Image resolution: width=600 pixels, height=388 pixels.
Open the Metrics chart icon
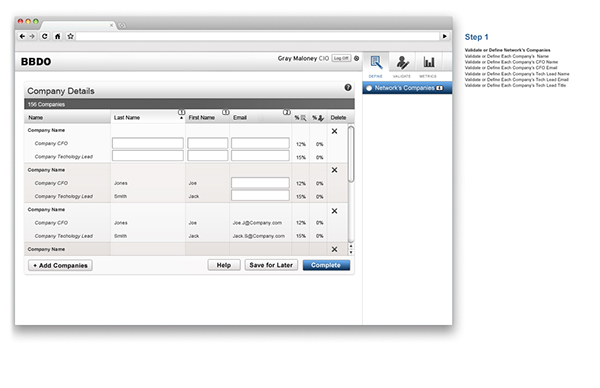(x=428, y=62)
